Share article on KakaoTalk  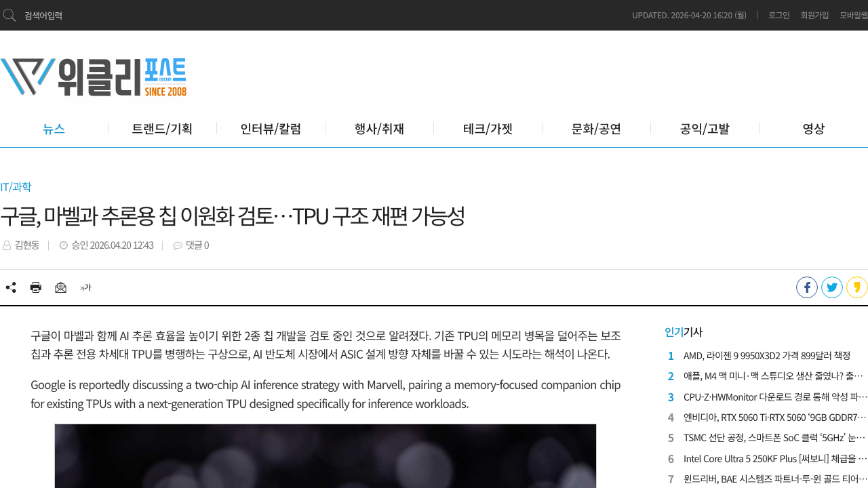(x=857, y=287)
